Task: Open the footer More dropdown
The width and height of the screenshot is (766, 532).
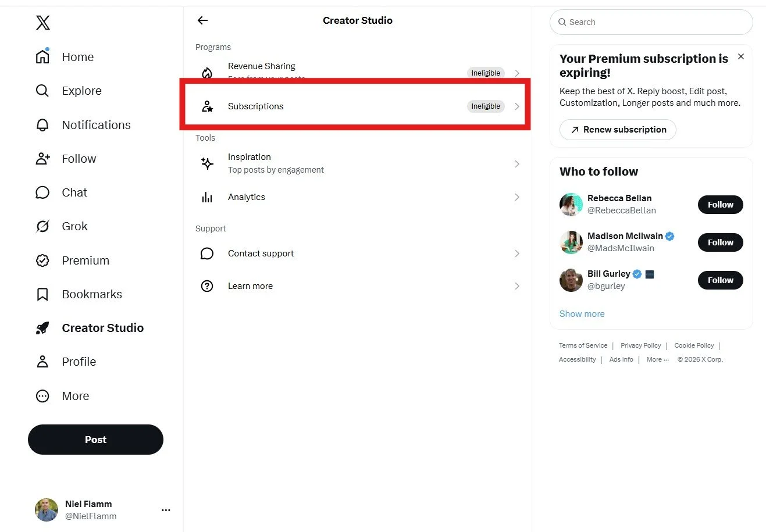Action: [x=658, y=359]
